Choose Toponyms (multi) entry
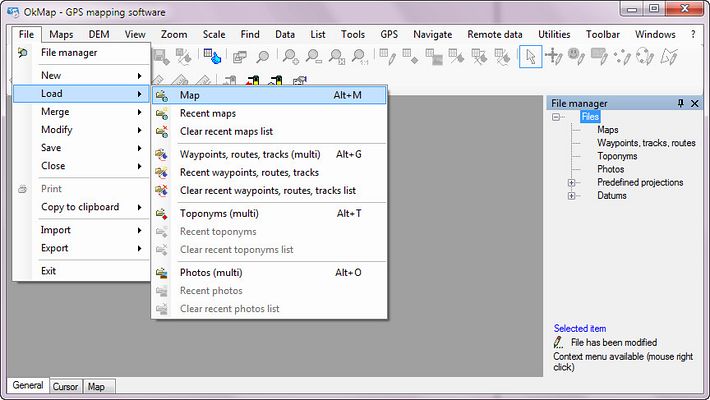This screenshot has width=710, height=400. point(269,213)
